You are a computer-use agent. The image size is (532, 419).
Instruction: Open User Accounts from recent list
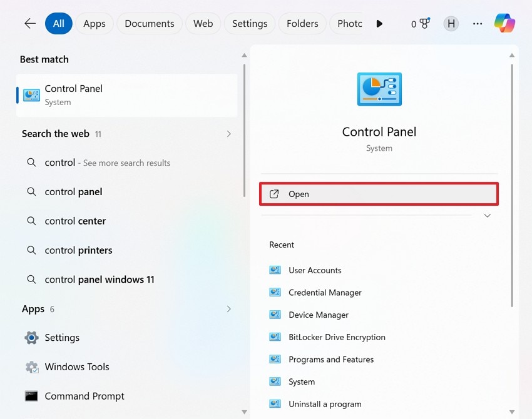[315, 270]
